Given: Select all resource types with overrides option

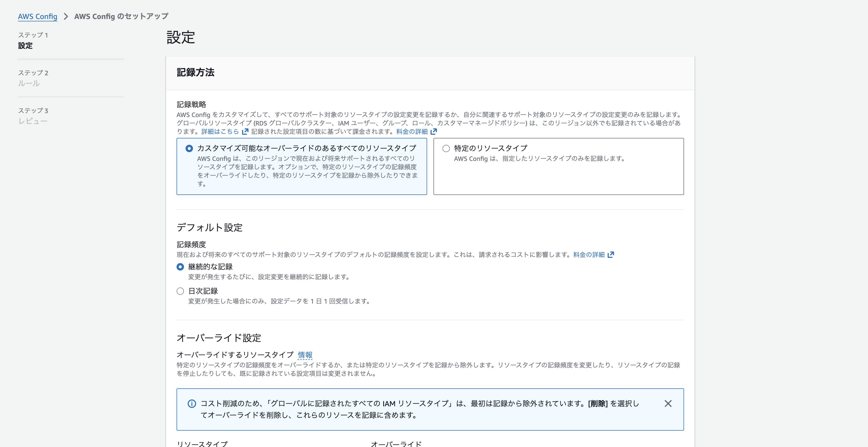Looking at the screenshot, I should (x=189, y=148).
